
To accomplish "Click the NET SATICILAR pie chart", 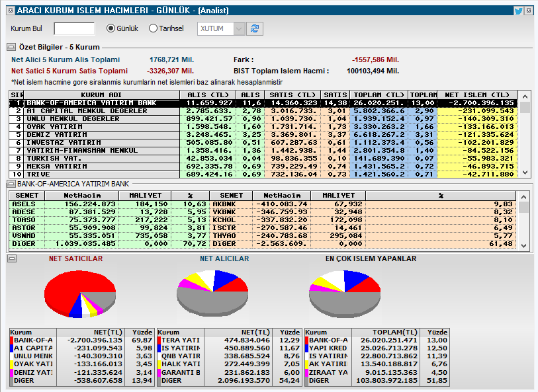I will (x=80, y=294).
